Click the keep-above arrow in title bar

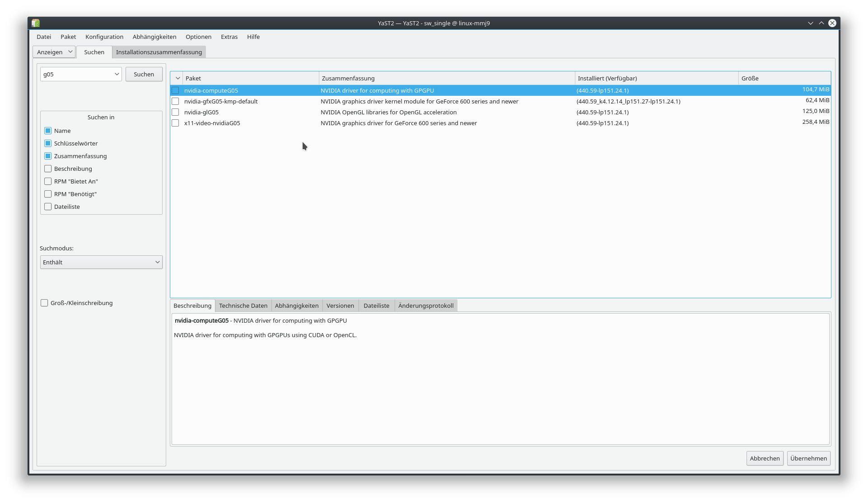pyautogui.click(x=821, y=23)
